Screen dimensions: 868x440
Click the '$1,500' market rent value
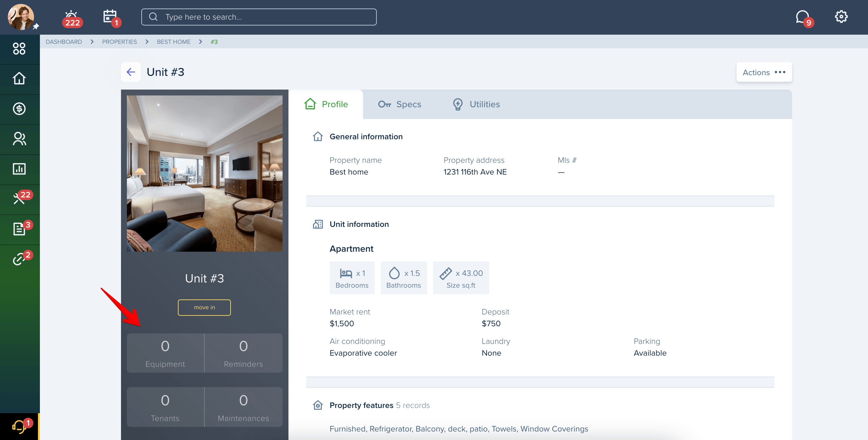342,323
